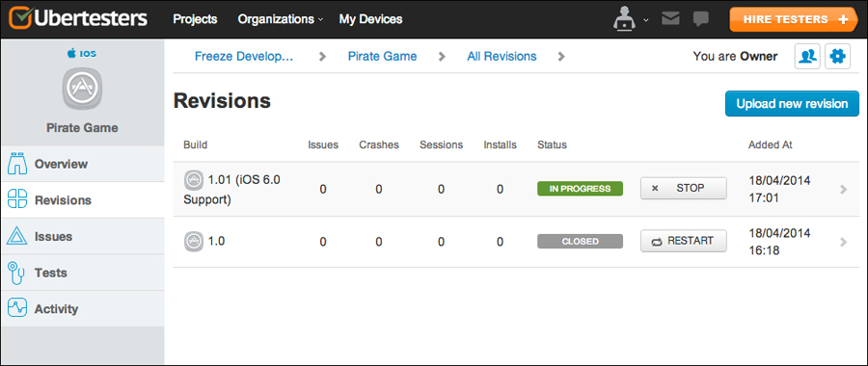Viewport: 868px width, 366px height.
Task: Click chevron after Freeze Develop breadcrumb
Action: pyautogui.click(x=322, y=57)
